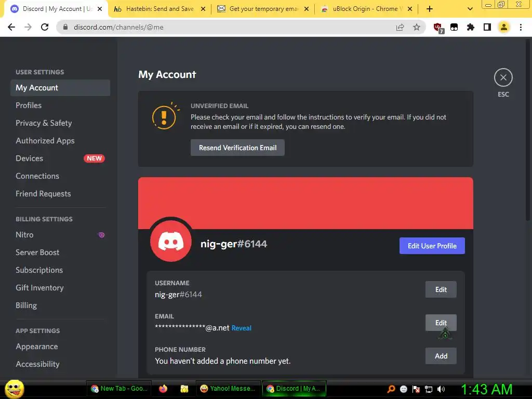Select My Account in sidebar

coord(60,87)
